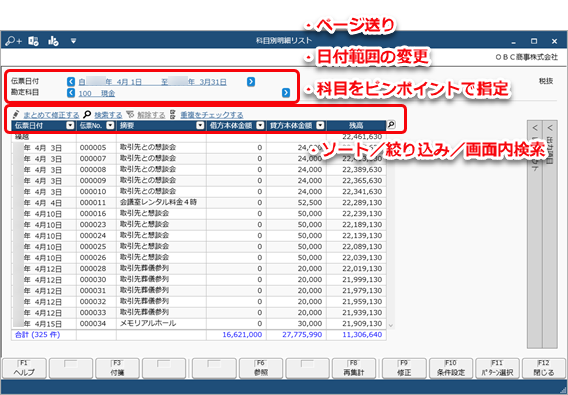This screenshot has width=568, height=395.
Task: Expand the left collapsed side panel chevron
Action: 535,128
